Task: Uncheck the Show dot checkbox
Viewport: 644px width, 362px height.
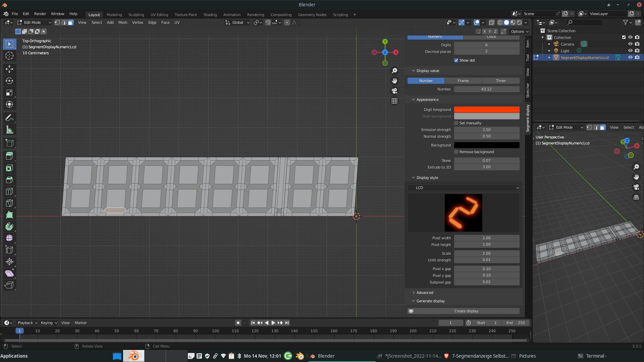Action: pos(456,60)
